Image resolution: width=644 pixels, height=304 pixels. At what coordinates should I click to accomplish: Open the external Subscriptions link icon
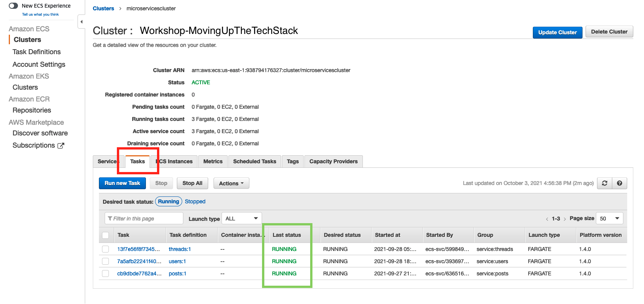(x=61, y=145)
